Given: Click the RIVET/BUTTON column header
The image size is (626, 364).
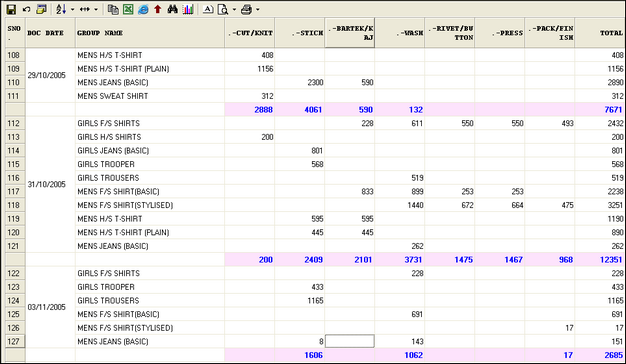Looking at the screenshot, I should pyautogui.click(x=450, y=33).
